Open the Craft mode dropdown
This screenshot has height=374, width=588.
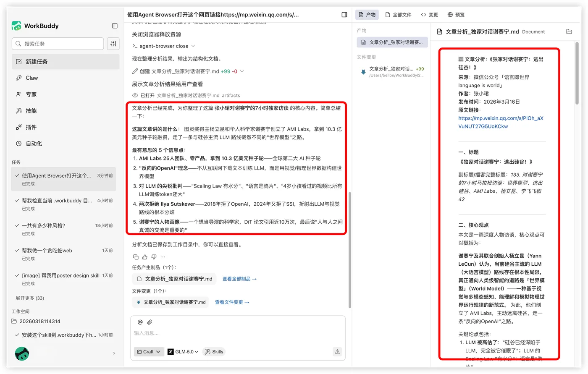tap(149, 352)
